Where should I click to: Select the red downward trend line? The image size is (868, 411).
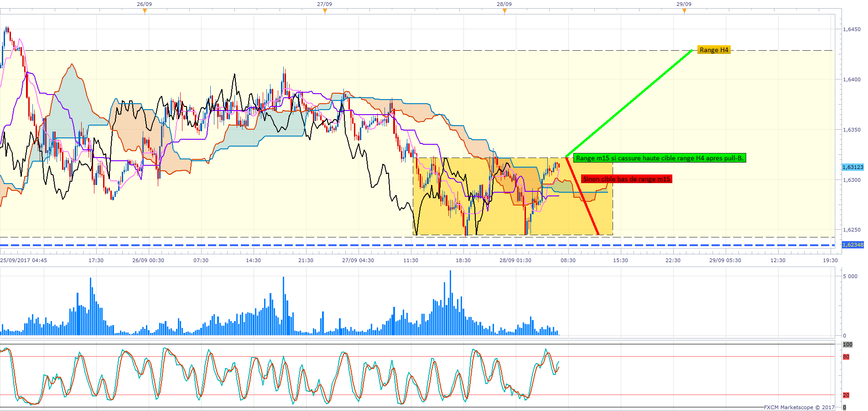click(x=582, y=196)
